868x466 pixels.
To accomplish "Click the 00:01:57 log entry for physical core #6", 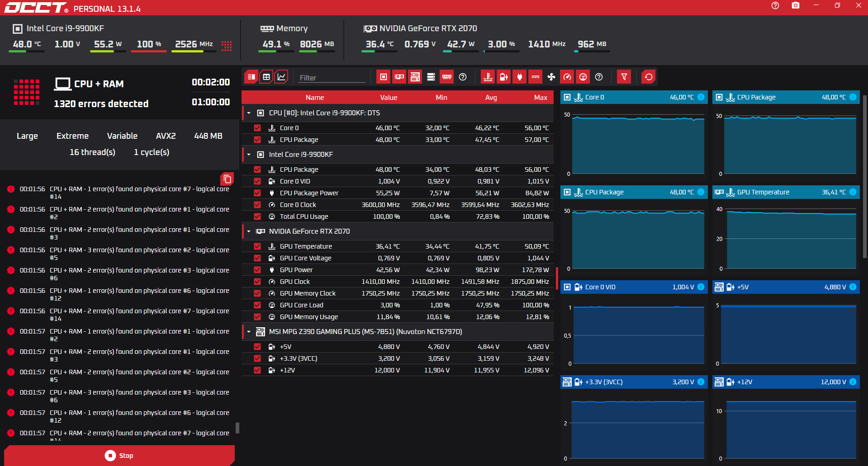I will coord(119,416).
